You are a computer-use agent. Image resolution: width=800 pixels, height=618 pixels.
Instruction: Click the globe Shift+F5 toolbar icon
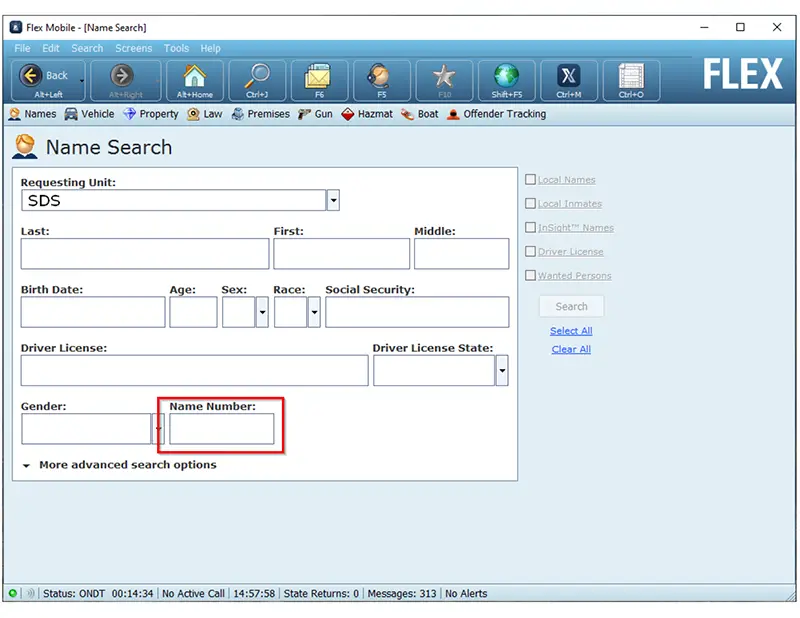(507, 79)
